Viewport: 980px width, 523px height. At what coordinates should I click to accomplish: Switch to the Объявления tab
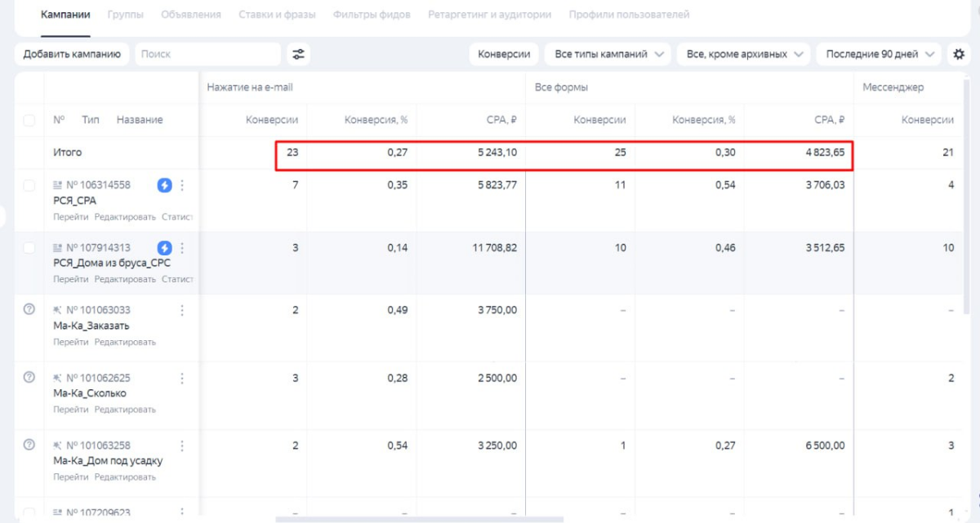click(x=191, y=15)
